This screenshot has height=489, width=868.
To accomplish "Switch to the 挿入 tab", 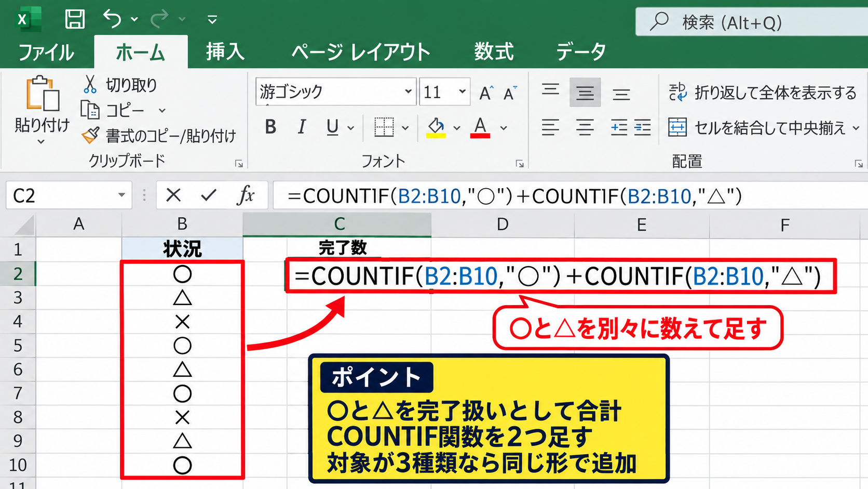I will coord(225,51).
